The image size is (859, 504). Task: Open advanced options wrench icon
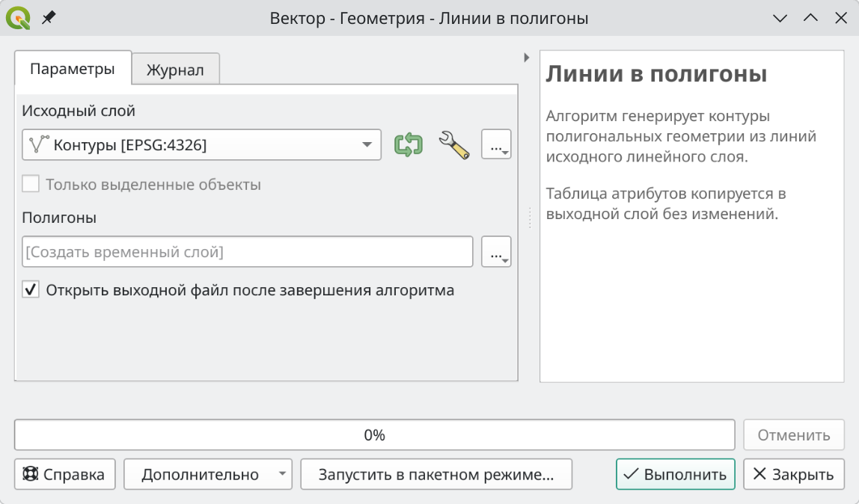[x=453, y=145]
